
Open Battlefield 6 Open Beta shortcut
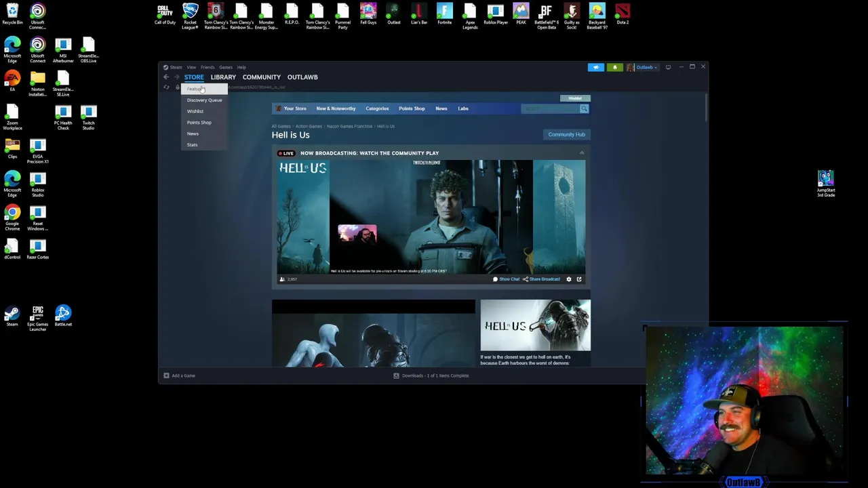(x=546, y=16)
